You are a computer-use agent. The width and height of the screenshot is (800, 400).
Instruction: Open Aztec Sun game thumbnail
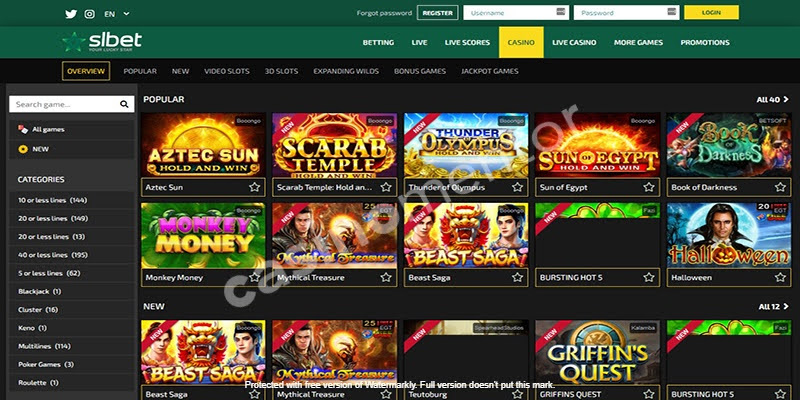point(203,145)
